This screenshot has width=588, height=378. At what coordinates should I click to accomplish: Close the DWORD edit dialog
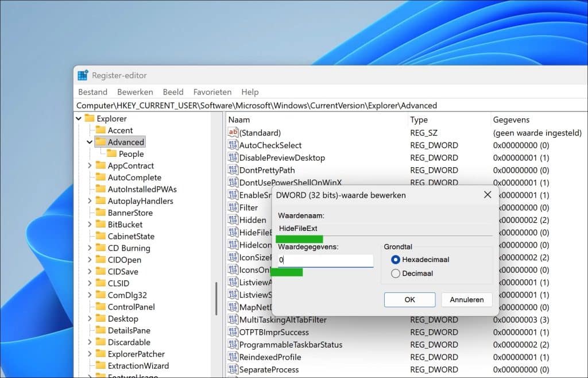(x=487, y=195)
